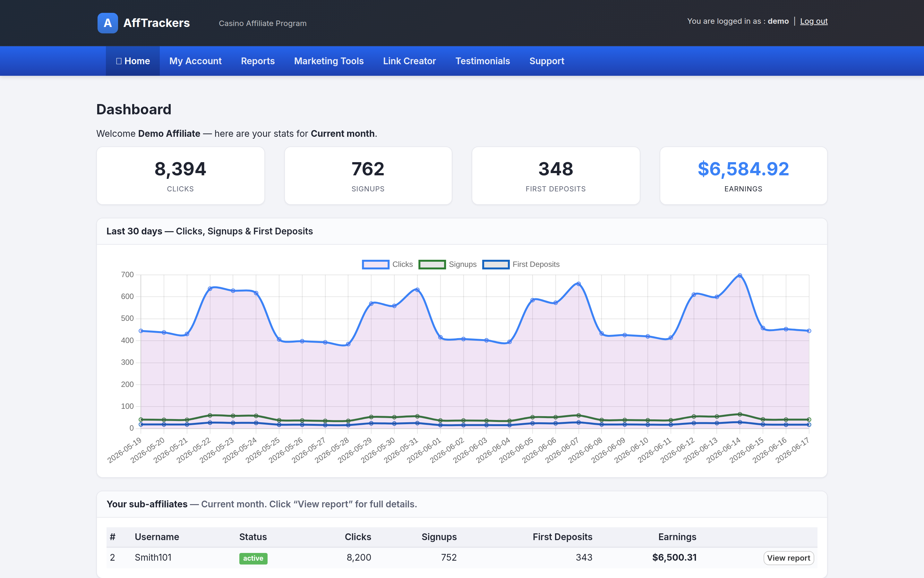Click the Smith101 username cell
This screenshot has width=924, height=578.
click(153, 557)
